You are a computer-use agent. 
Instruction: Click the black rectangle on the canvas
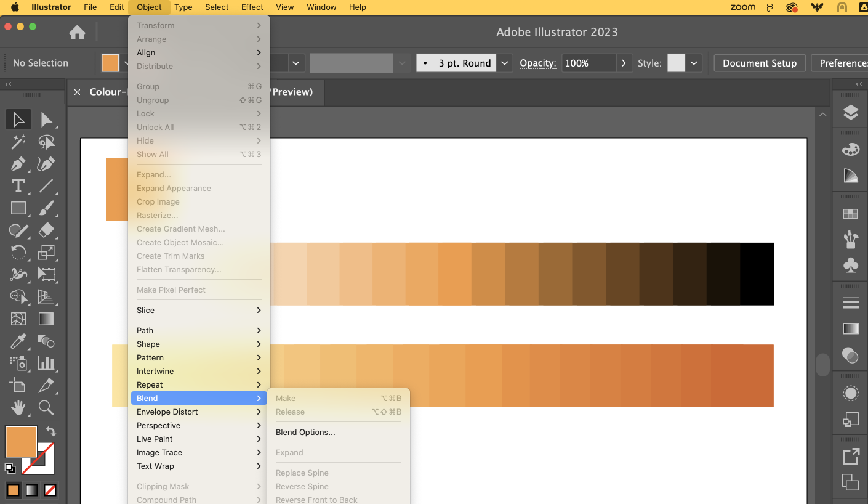tap(757, 274)
